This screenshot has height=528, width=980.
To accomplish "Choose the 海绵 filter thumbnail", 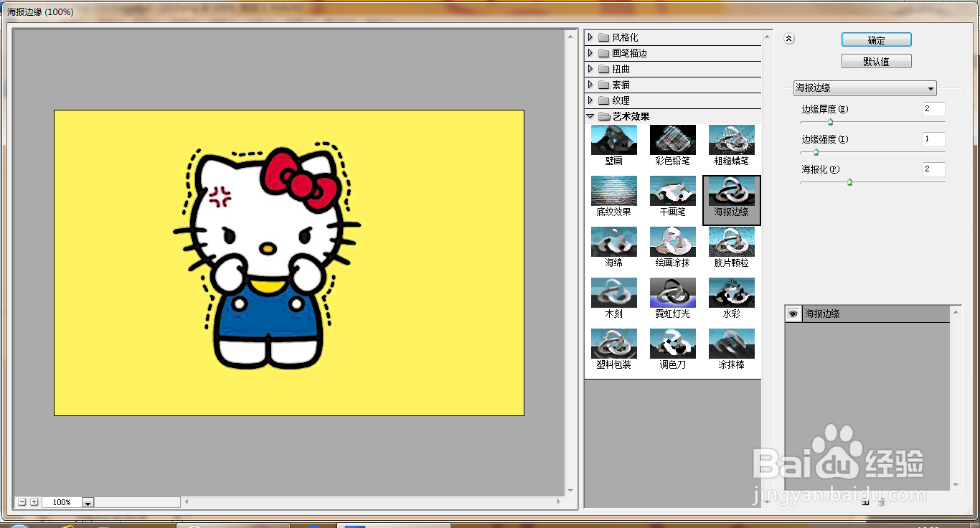I will click(613, 247).
